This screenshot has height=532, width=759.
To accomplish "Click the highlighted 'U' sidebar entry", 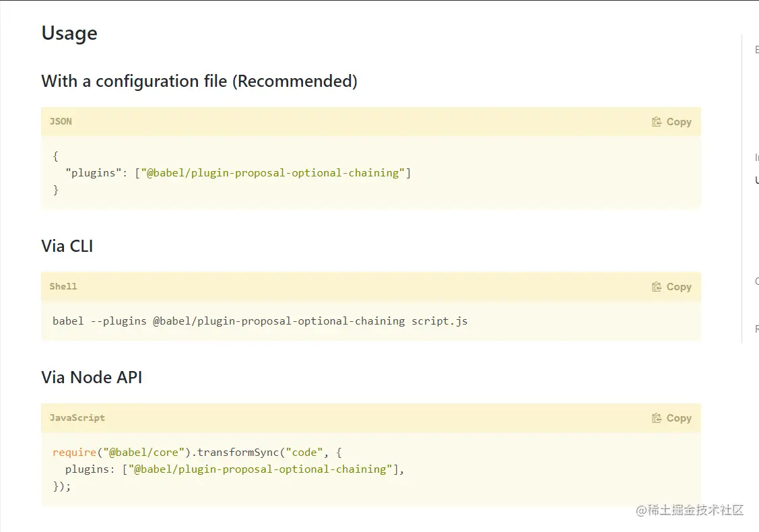I will click(x=756, y=180).
